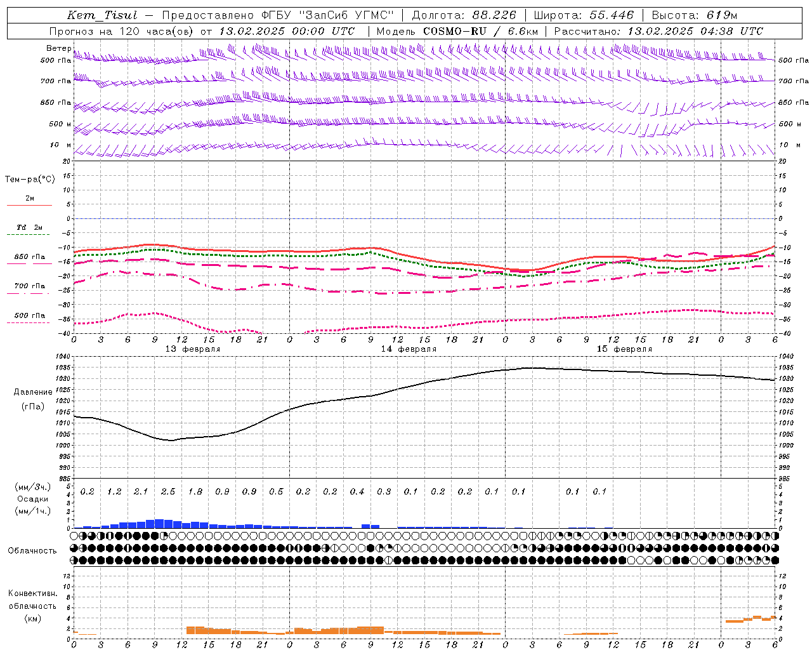Viewport: 812px width, 650px height.
Task: Click the 'Ветер' wind panel label
Action: (x=58, y=48)
